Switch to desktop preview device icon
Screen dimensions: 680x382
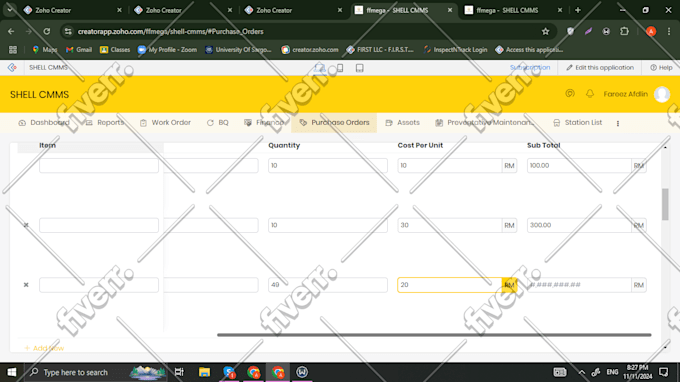point(320,68)
